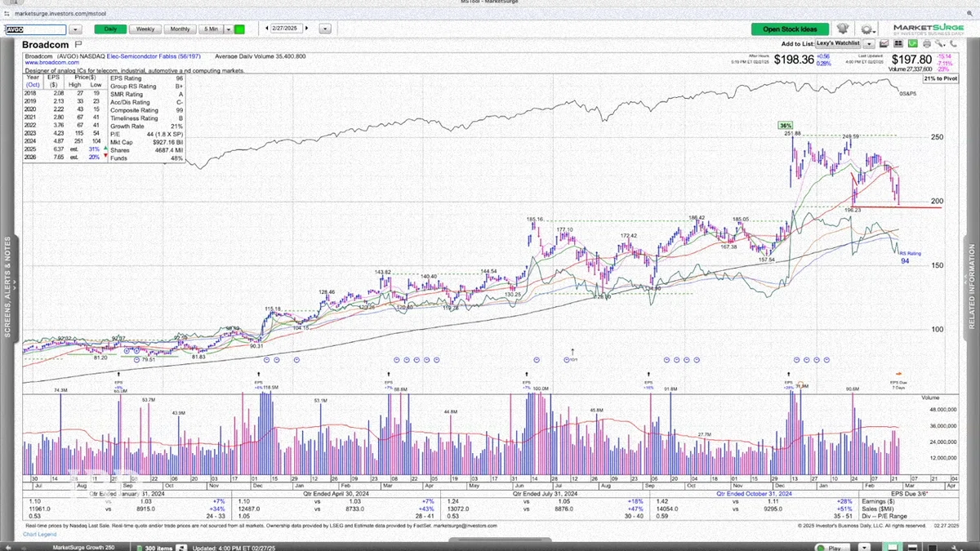Open the settings gear menu
This screenshot has width=980, height=551.
click(868, 29)
